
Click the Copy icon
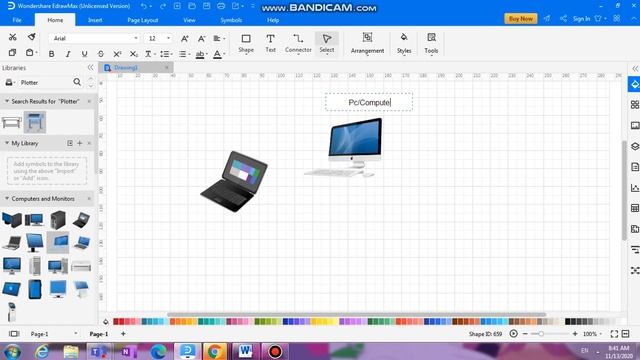pyautogui.click(x=12, y=53)
